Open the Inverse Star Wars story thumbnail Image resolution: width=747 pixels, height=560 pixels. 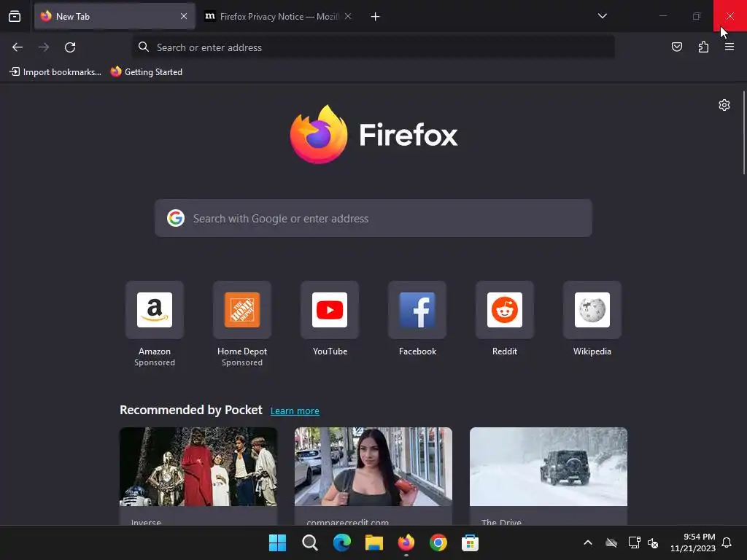(x=198, y=467)
